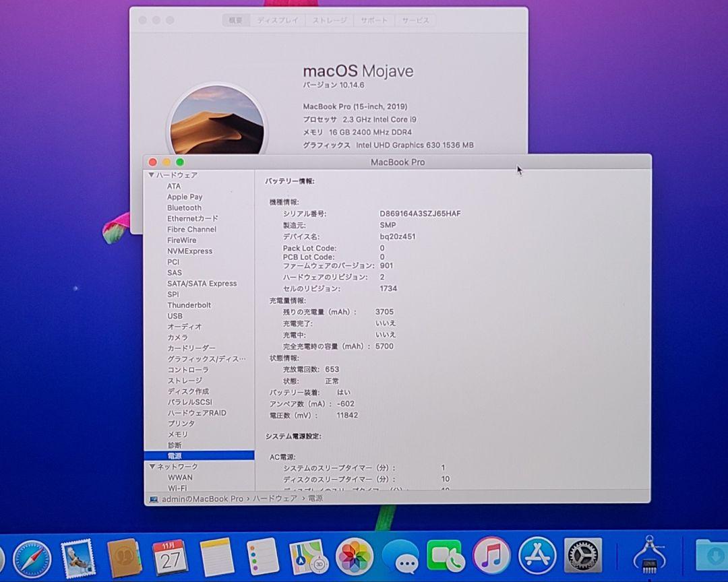
Task: Open the サポート tab
Action: tap(374, 20)
